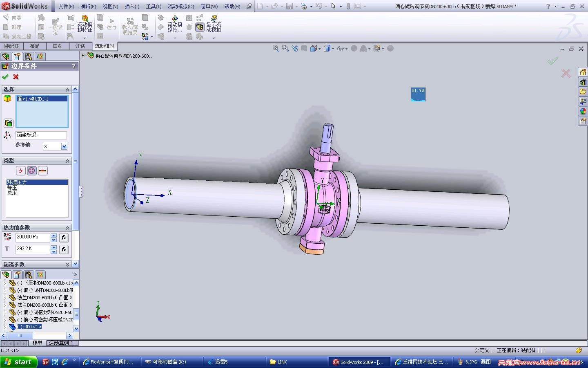Open the reference axis X dropdown
Viewport: 588px width, 368px height.
tap(64, 146)
